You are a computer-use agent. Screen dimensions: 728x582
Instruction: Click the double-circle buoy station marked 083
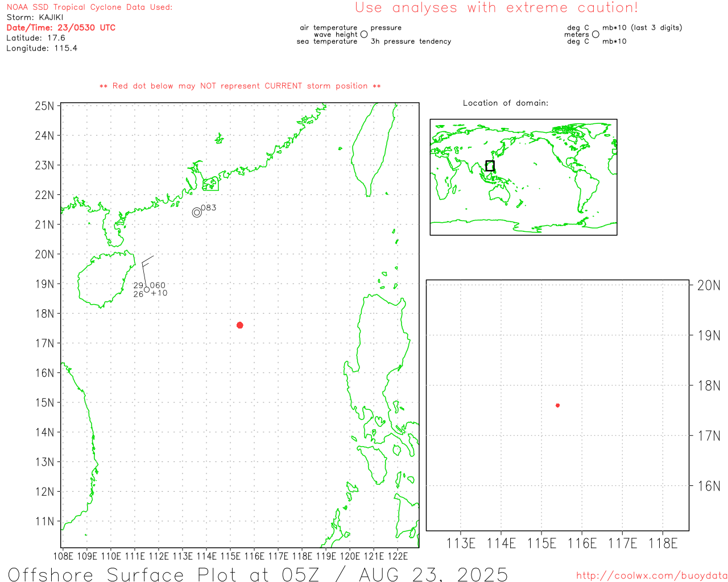pyautogui.click(x=197, y=213)
